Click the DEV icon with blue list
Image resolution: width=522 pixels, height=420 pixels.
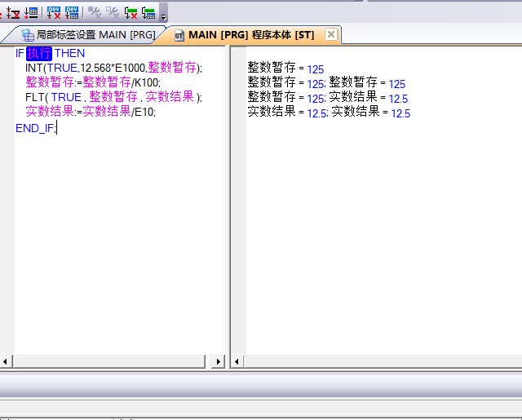(x=72, y=11)
